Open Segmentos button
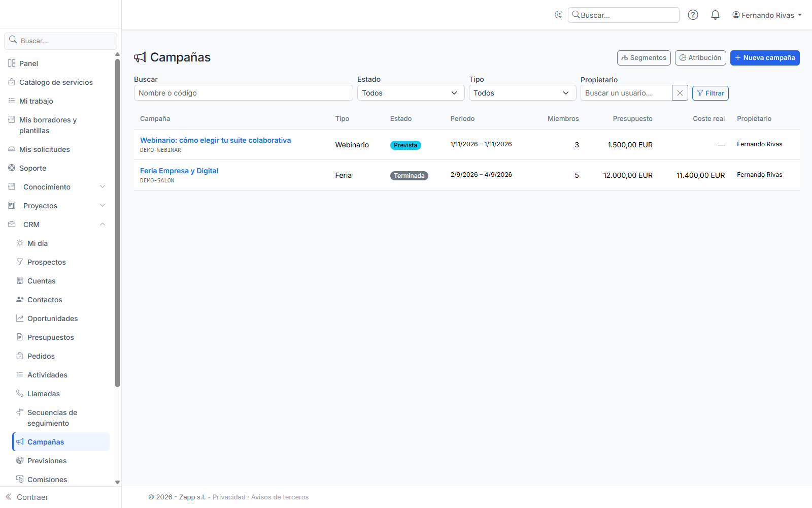The height and width of the screenshot is (508, 812). [x=644, y=58]
